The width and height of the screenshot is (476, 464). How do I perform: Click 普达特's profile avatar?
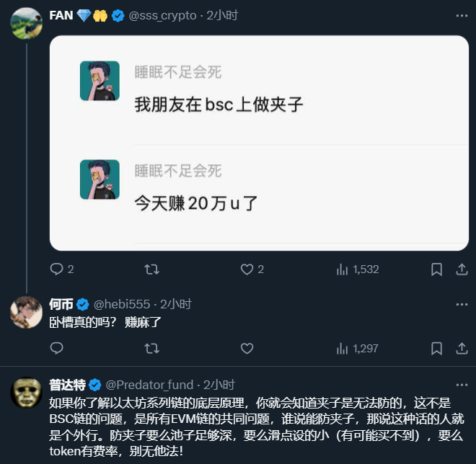click(26, 393)
